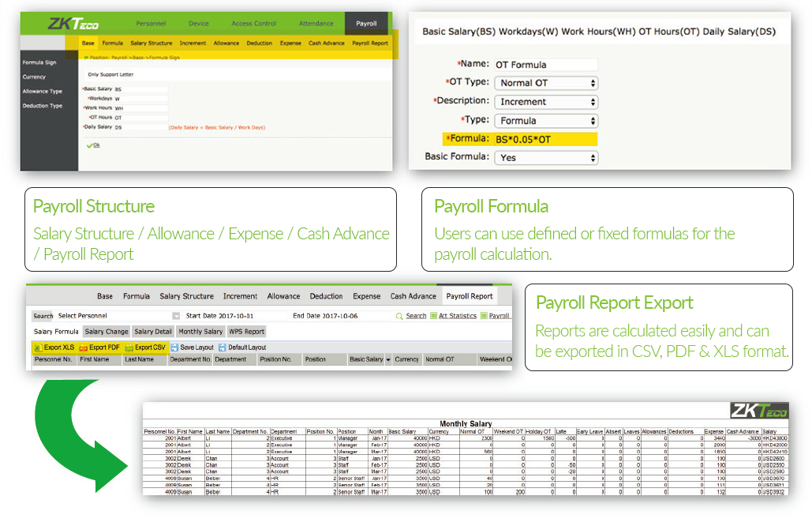The height and width of the screenshot is (526, 812).
Task: Open the Attendance top menu tab
Action: [316, 24]
